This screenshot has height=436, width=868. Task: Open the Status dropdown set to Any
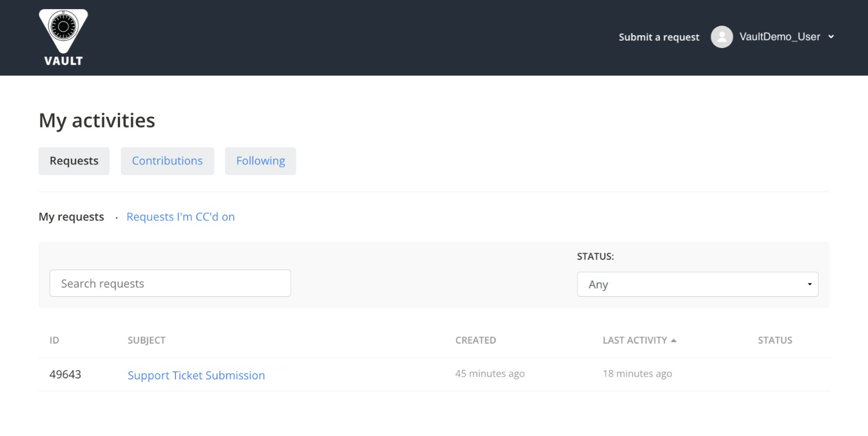coord(698,284)
